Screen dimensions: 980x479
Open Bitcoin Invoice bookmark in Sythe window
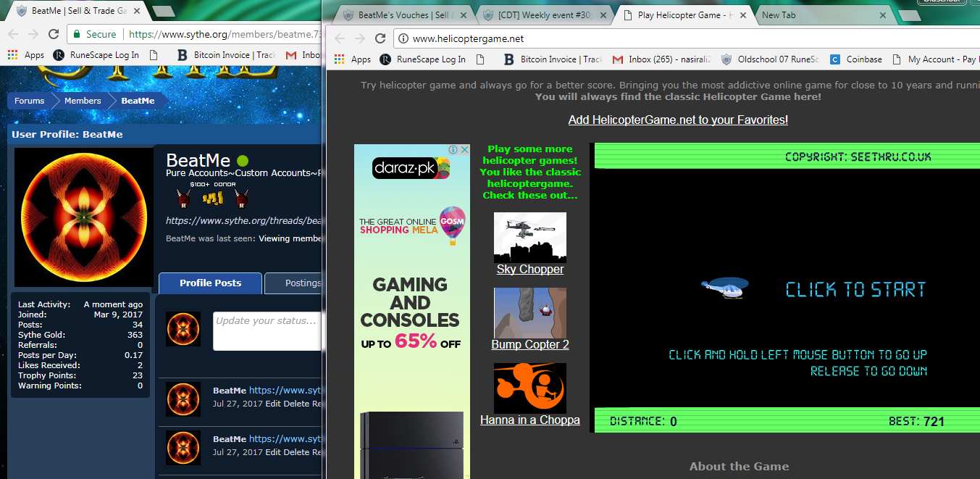[227, 55]
